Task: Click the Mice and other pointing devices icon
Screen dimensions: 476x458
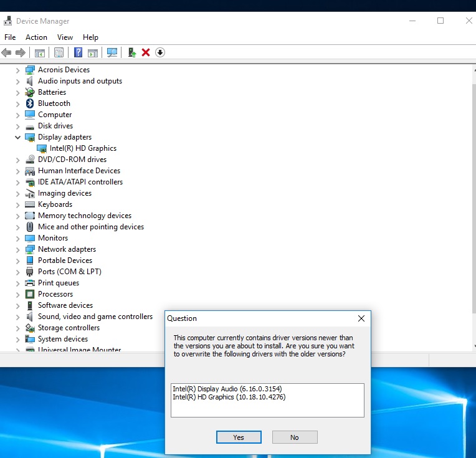Action: pos(30,227)
